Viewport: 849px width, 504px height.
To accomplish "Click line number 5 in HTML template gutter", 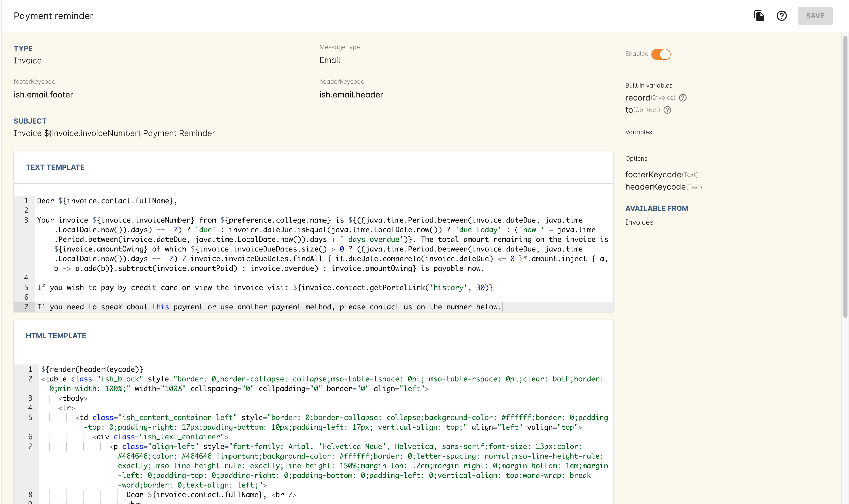I will point(30,417).
